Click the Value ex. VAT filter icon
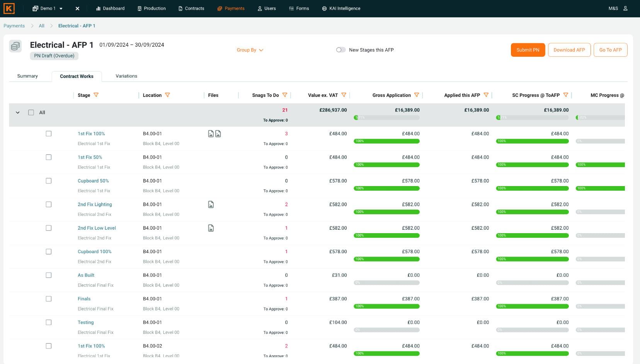 click(x=344, y=95)
